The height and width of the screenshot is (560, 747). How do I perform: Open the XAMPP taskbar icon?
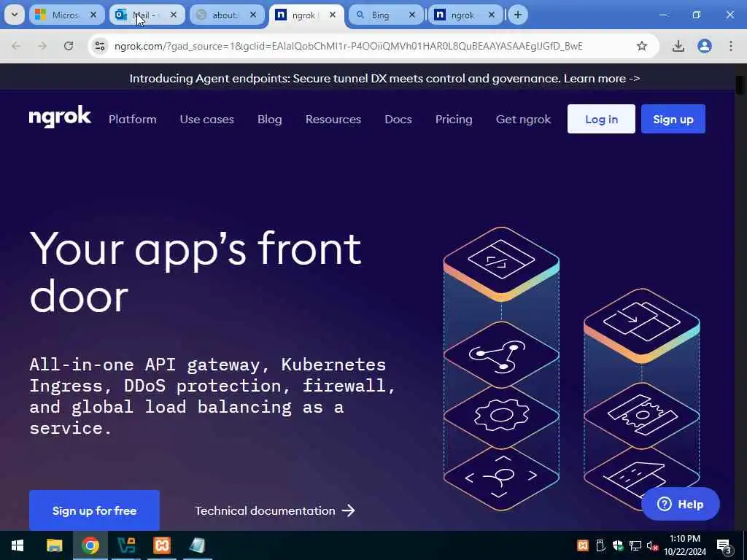(x=162, y=545)
